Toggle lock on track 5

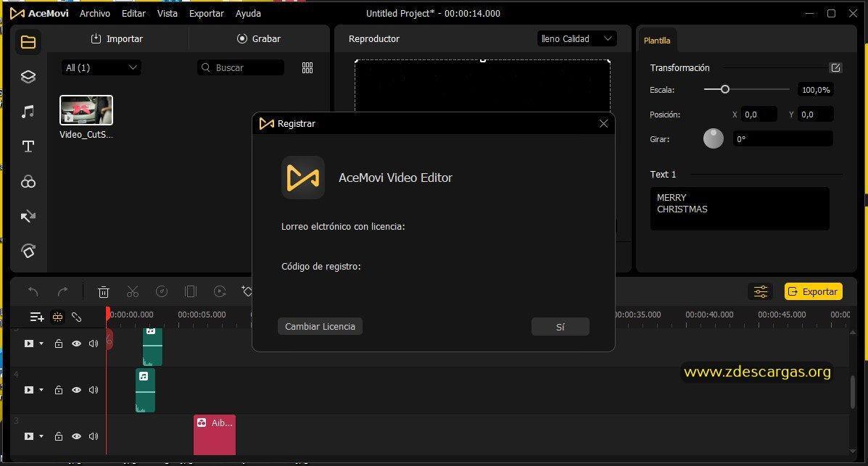click(x=58, y=344)
